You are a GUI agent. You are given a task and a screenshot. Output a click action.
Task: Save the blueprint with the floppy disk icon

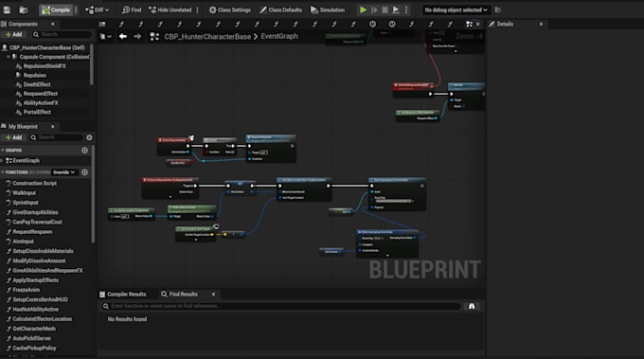point(7,9)
